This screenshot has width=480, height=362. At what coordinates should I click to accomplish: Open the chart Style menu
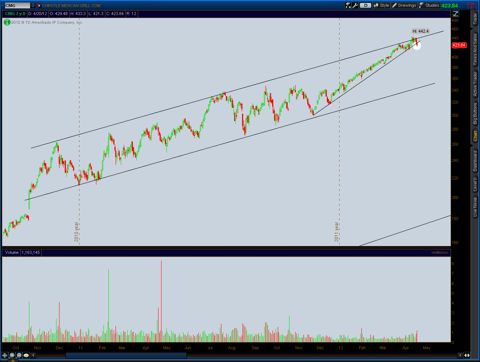381,5
